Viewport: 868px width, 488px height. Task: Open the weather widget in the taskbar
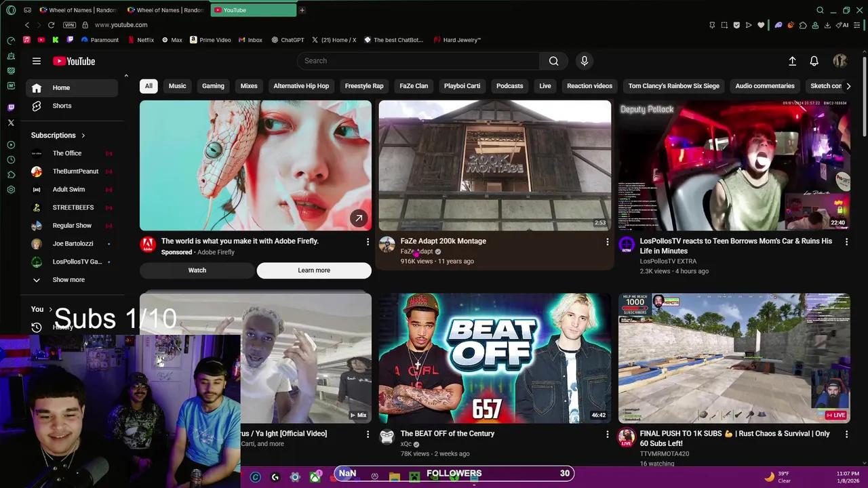pyautogui.click(x=778, y=477)
